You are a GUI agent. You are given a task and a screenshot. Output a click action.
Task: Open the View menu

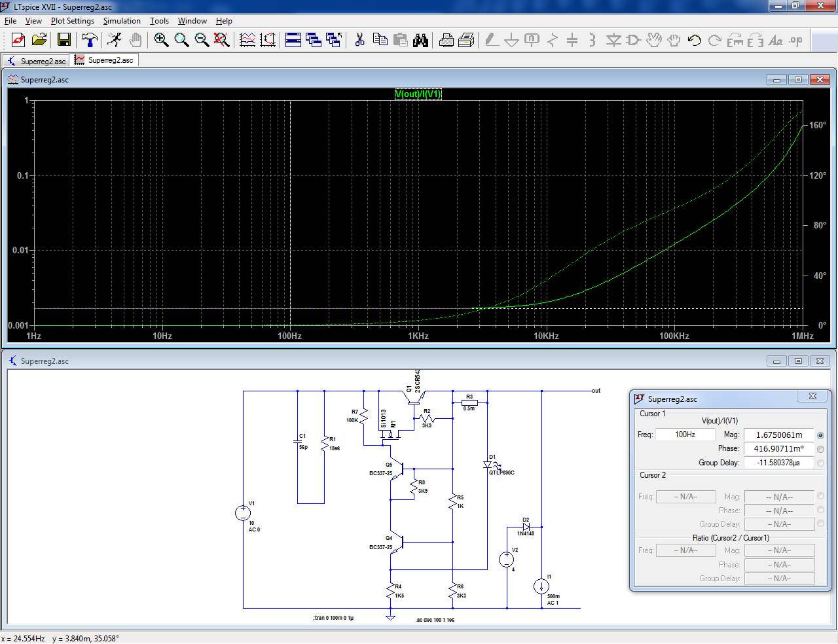pyautogui.click(x=33, y=21)
